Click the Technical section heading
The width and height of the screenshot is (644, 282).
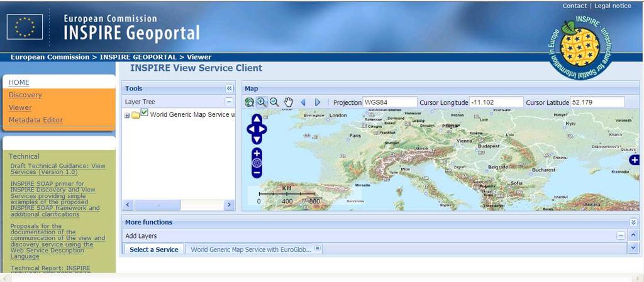pos(25,156)
